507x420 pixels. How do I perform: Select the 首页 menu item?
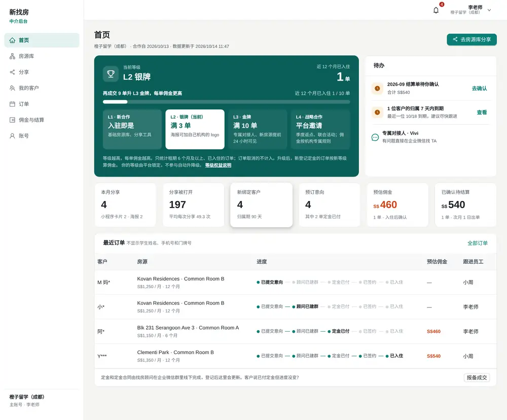(x=42, y=41)
